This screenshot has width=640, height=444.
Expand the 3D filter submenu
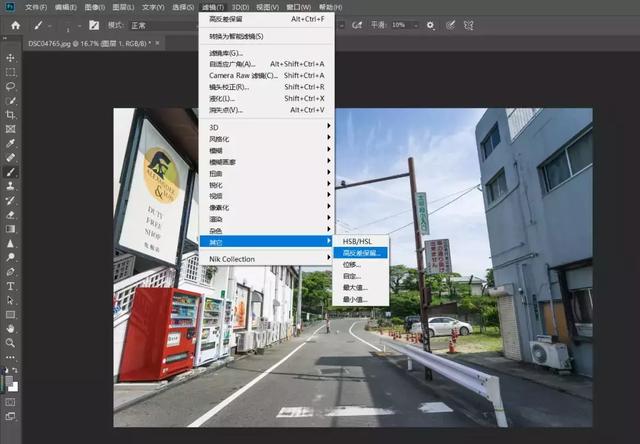click(267, 127)
